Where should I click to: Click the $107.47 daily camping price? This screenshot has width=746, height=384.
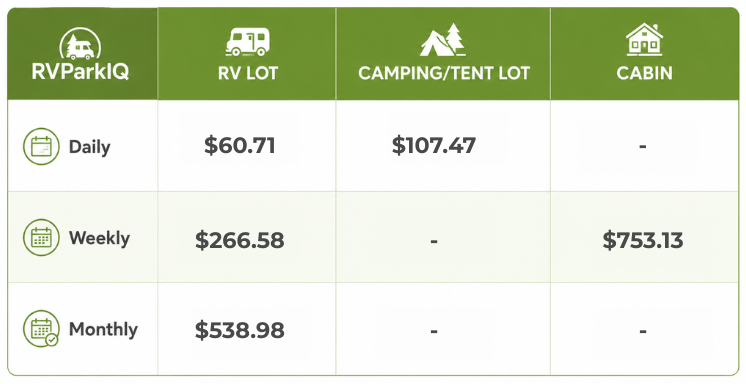(433, 145)
